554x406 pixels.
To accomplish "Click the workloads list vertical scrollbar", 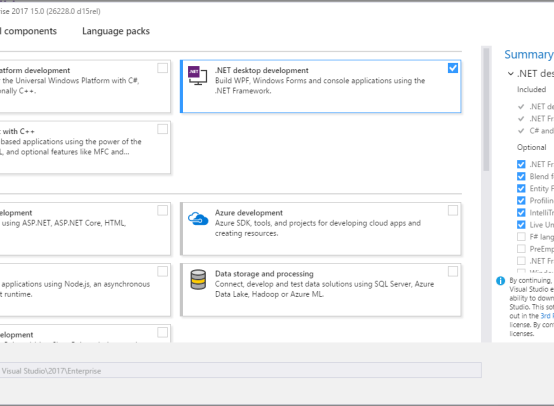I will pos(486,110).
